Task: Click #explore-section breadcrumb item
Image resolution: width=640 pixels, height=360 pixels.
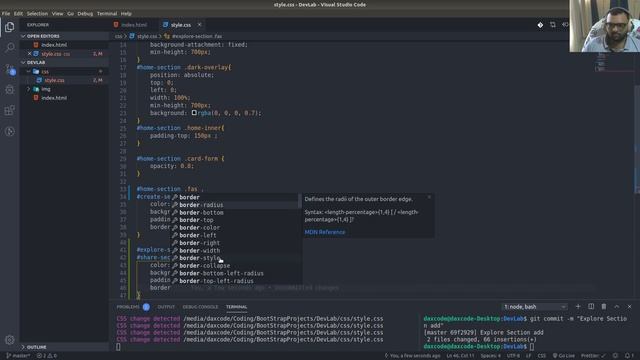Action: [x=193, y=36]
